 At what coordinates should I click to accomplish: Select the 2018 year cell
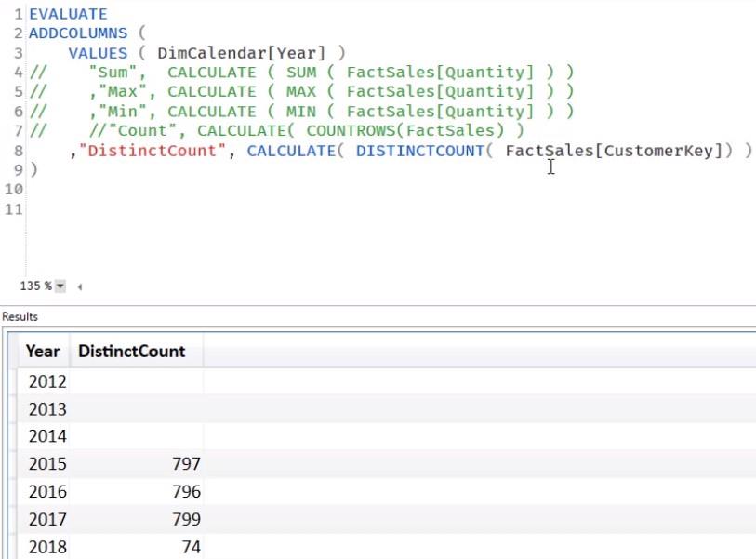tap(47, 547)
